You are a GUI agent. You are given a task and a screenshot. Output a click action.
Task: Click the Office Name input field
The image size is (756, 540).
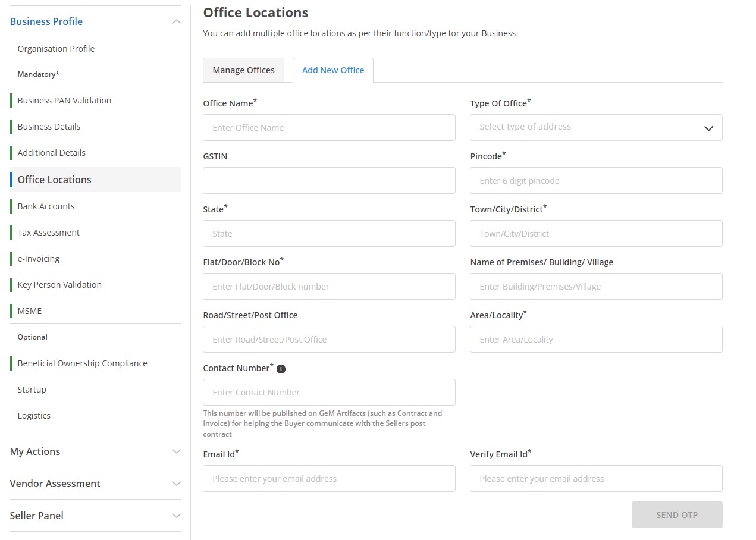[x=329, y=127]
